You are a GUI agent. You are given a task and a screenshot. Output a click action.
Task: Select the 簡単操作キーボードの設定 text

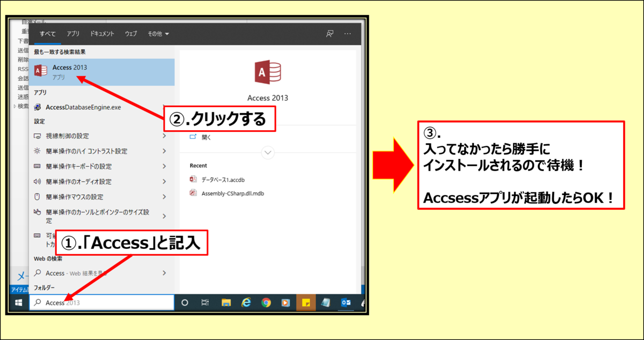click(79, 166)
